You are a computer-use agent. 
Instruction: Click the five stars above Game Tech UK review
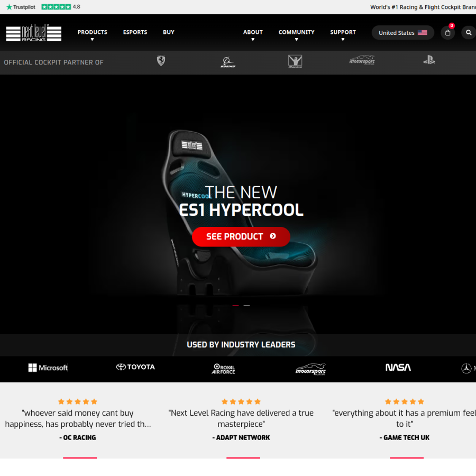tap(405, 401)
